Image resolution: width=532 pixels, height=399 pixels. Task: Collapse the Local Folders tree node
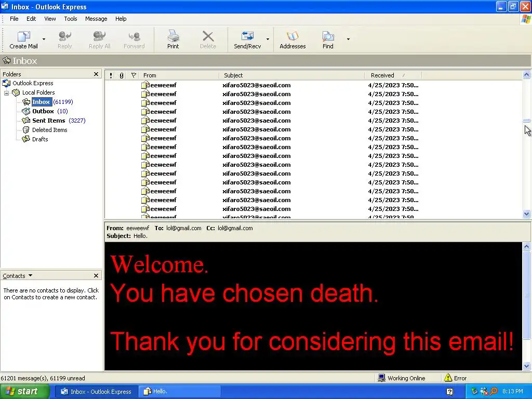click(x=6, y=92)
